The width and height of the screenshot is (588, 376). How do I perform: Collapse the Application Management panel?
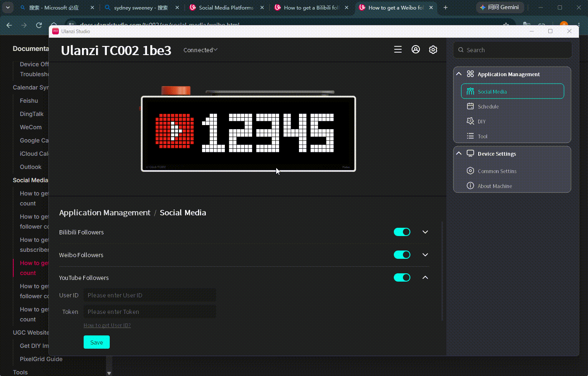[x=459, y=74]
